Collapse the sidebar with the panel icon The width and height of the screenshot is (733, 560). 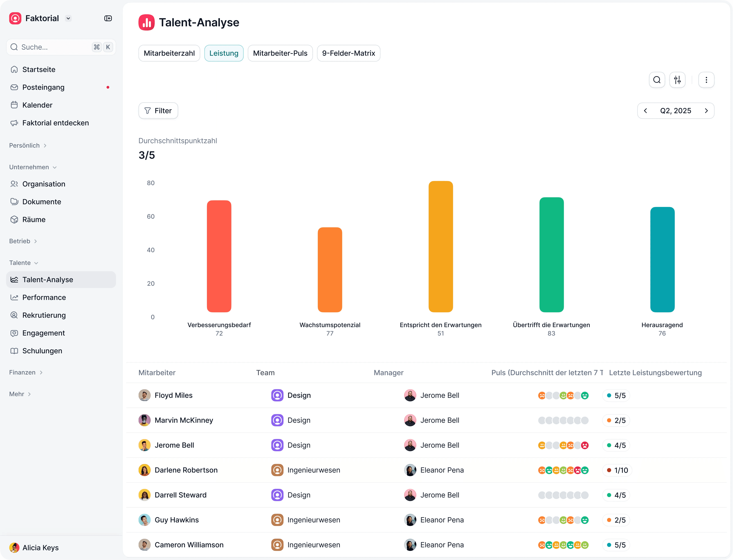[108, 18]
